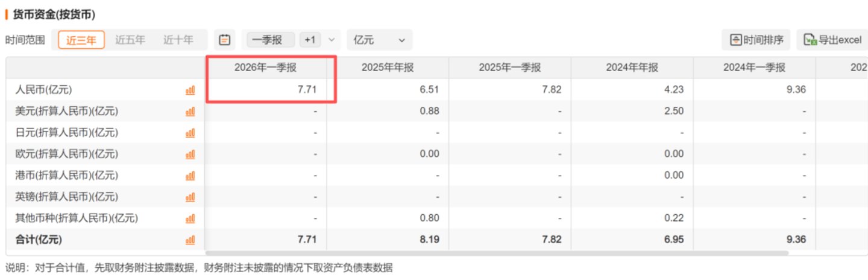
Task: Click the 货币资金(按货币) section title
Action: (54, 14)
